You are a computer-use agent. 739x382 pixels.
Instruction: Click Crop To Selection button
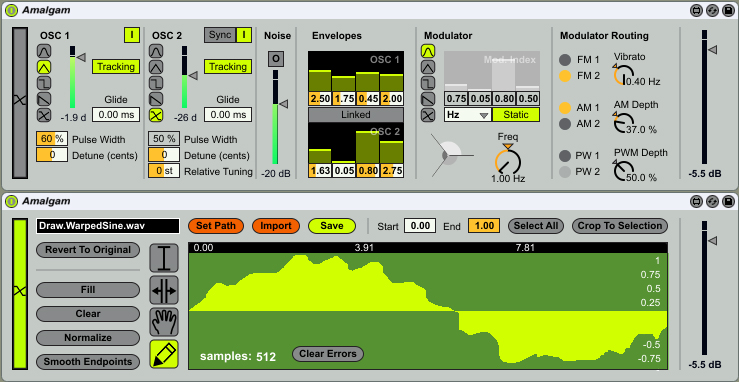[620, 226]
